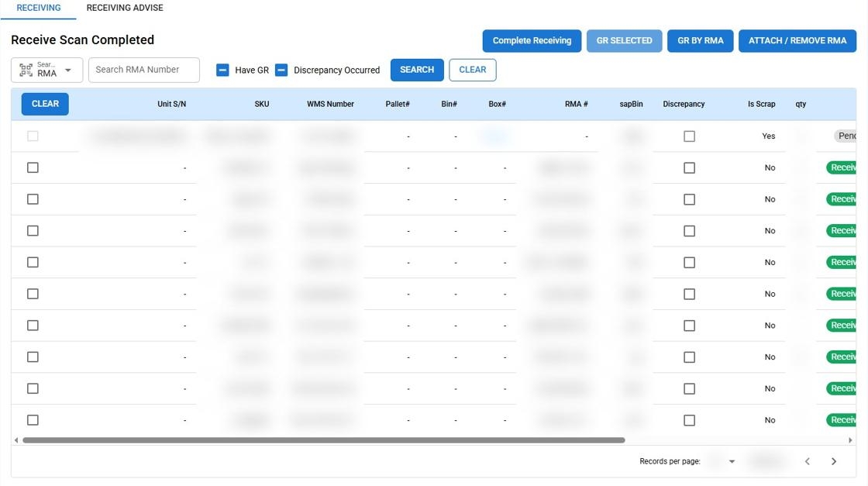Focus the Search RMA Number input field
This screenshot has height=486, width=868.
pos(144,70)
